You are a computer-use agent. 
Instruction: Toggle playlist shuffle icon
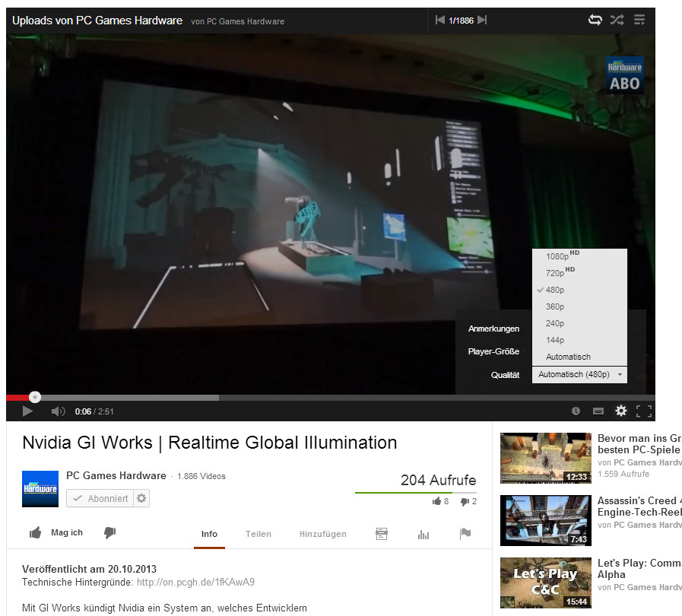(617, 20)
